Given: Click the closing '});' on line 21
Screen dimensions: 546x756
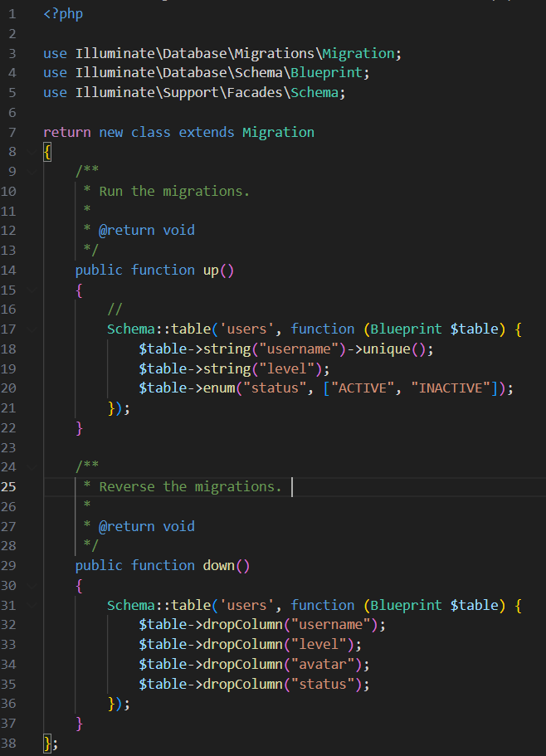Looking at the screenshot, I should tap(119, 408).
